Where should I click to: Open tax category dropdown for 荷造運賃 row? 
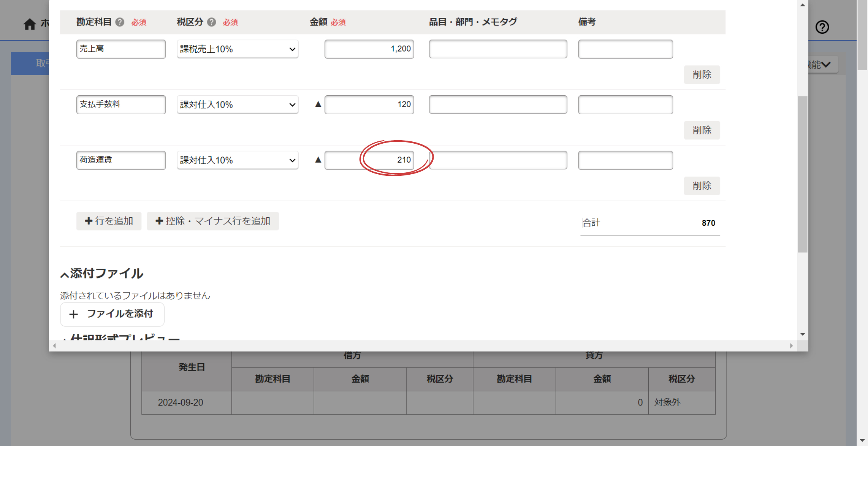[x=237, y=160]
